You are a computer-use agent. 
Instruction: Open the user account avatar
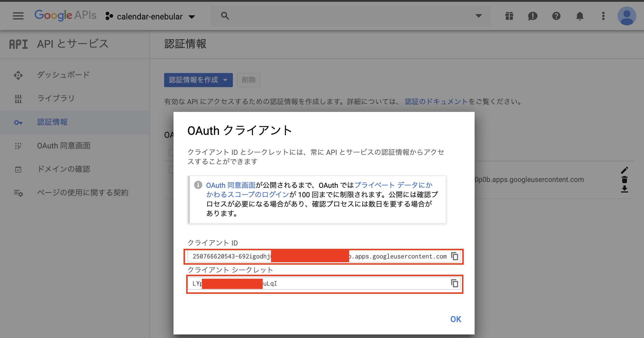pos(627,16)
